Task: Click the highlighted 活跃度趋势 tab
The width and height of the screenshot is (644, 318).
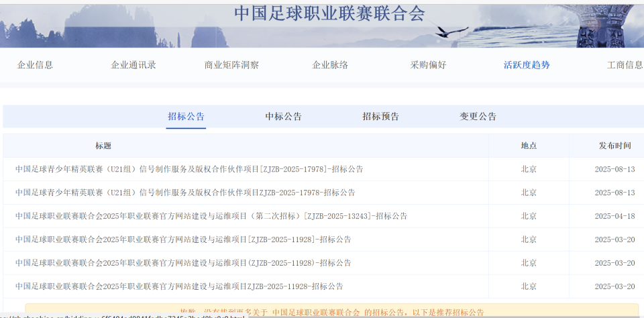Action: pyautogui.click(x=527, y=65)
